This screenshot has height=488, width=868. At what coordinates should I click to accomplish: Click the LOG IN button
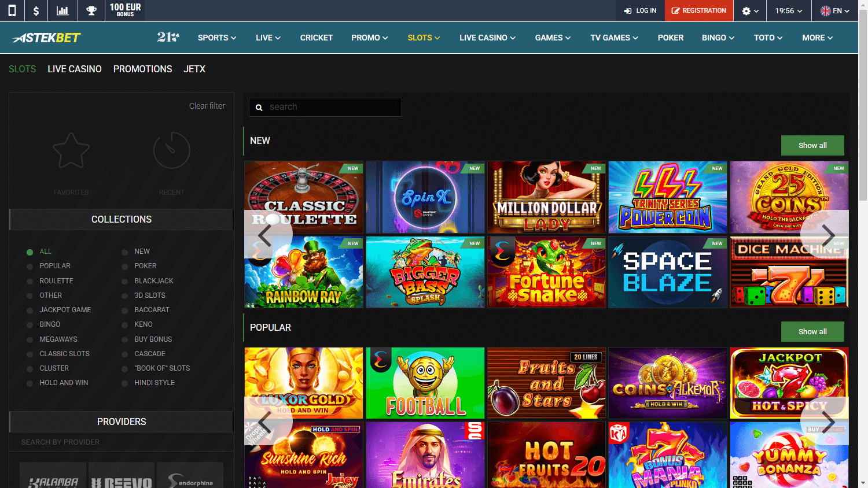641,11
